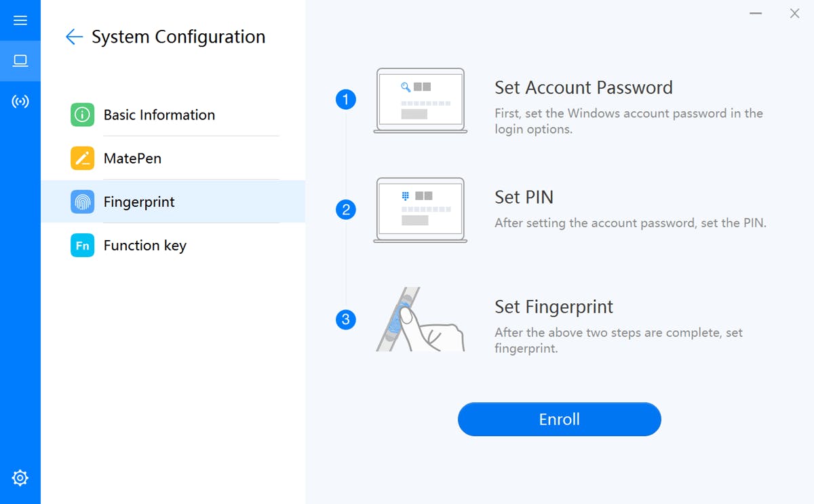Click the blue fingerprint icon in the sidebar

click(82, 201)
